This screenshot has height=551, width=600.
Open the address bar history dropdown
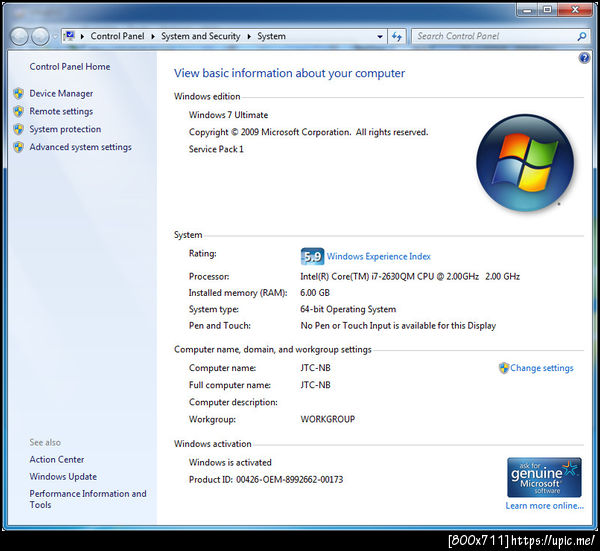380,37
